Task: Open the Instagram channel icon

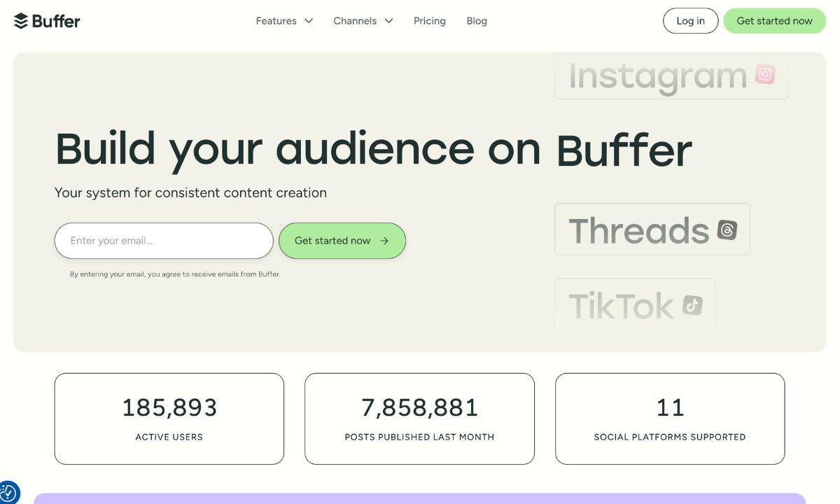Action: coord(765,74)
